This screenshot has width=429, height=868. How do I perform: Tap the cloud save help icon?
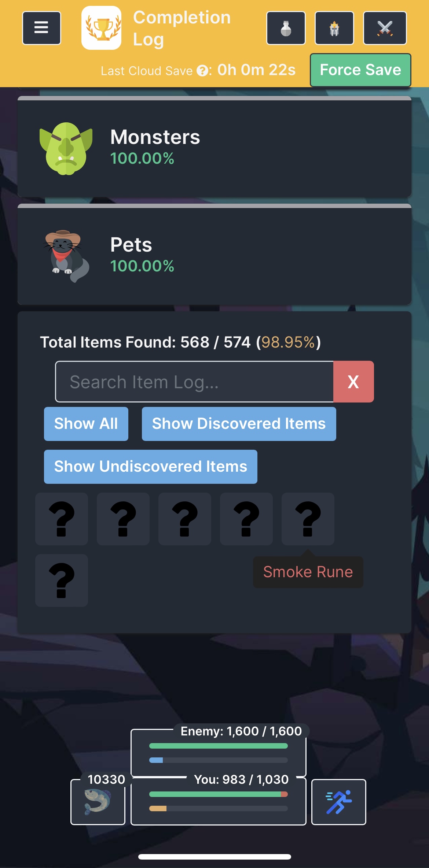pos(202,71)
